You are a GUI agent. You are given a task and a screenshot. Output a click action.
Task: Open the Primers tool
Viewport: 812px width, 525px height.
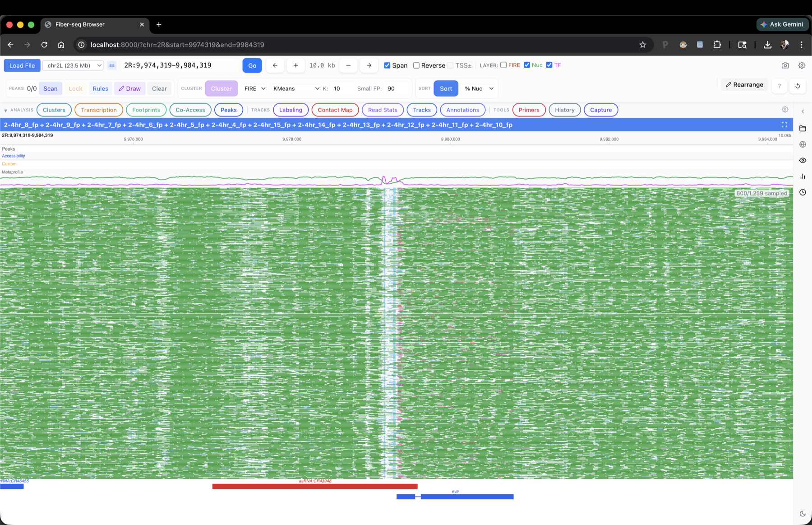529,110
